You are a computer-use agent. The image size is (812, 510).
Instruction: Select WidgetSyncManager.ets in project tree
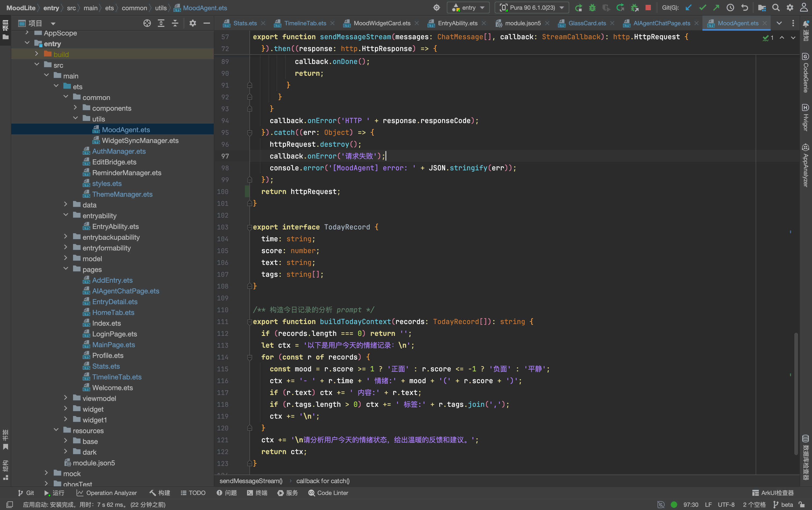140,140
